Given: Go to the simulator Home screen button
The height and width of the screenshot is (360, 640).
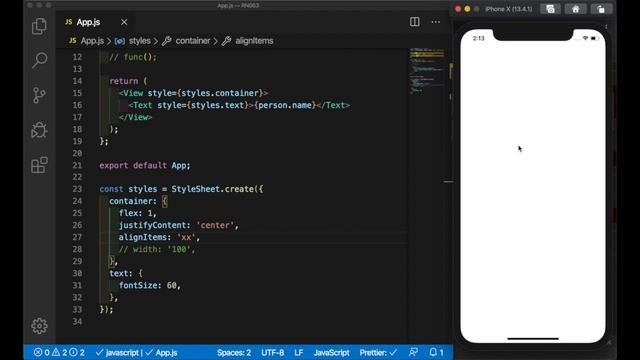Looking at the screenshot, I should (576, 9).
